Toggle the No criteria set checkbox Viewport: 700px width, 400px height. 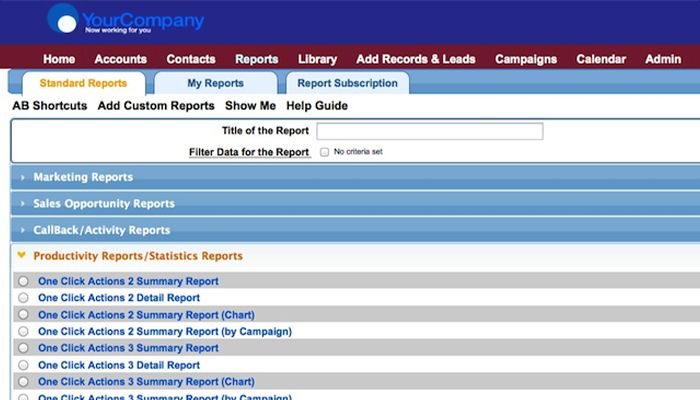(x=325, y=152)
